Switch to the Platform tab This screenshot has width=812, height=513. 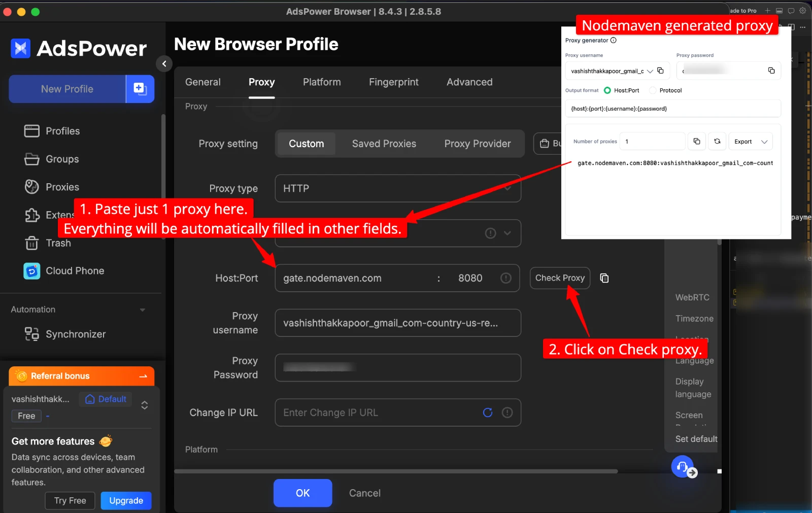coord(322,82)
